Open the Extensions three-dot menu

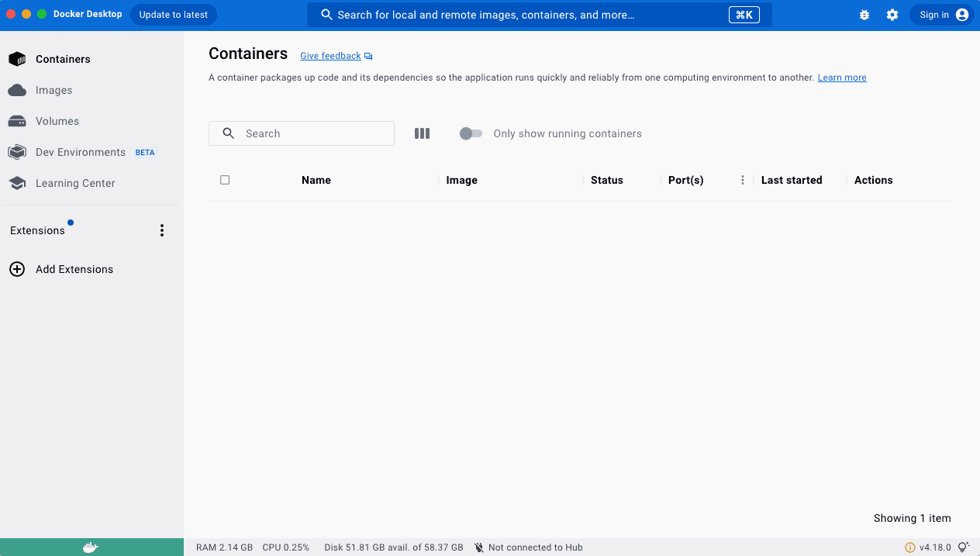[162, 230]
